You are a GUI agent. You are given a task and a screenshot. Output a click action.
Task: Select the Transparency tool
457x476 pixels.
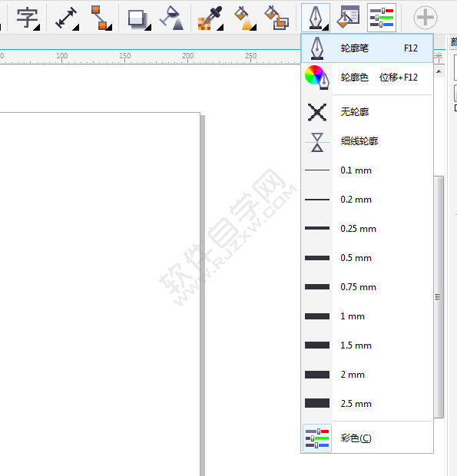point(172,18)
